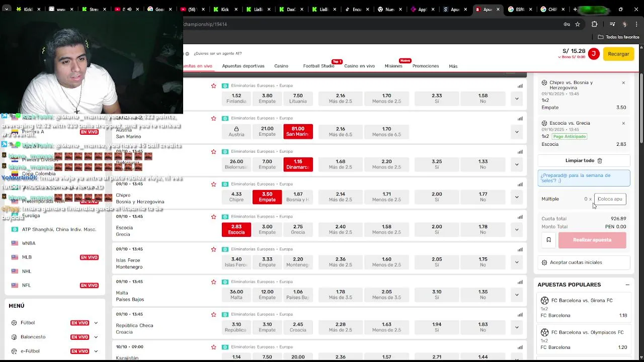Open the Más navigation menu

point(453,66)
